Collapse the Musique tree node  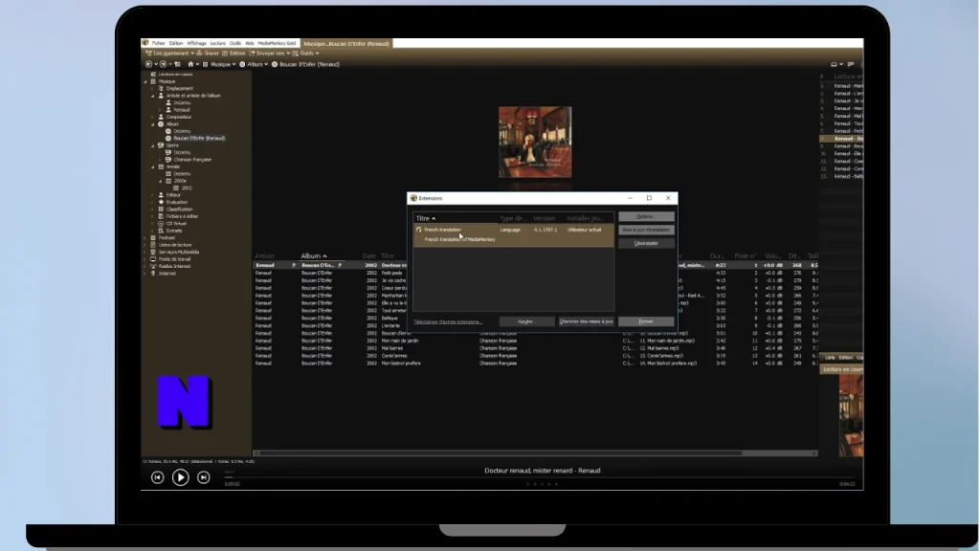(x=145, y=81)
